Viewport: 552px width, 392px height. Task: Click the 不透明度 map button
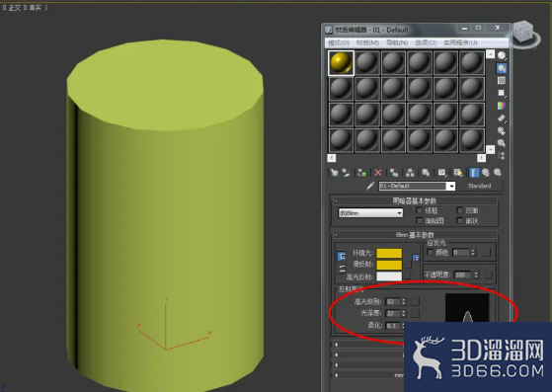488,274
